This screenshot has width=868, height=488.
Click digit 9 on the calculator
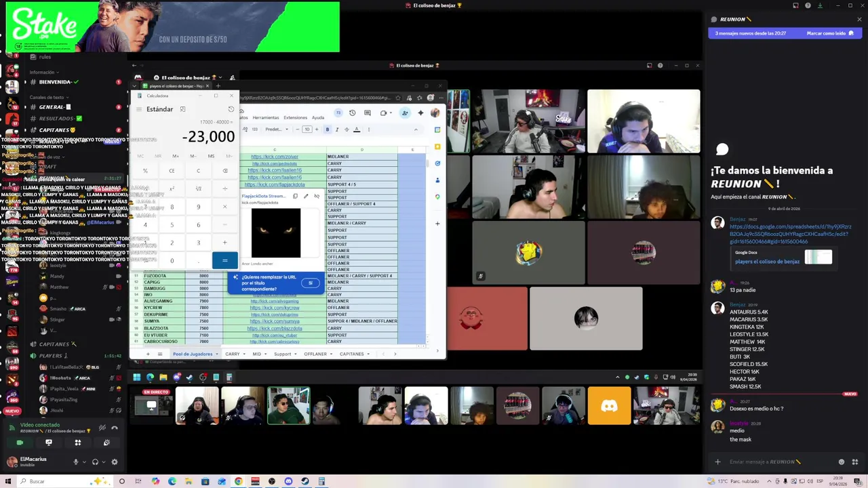198,207
